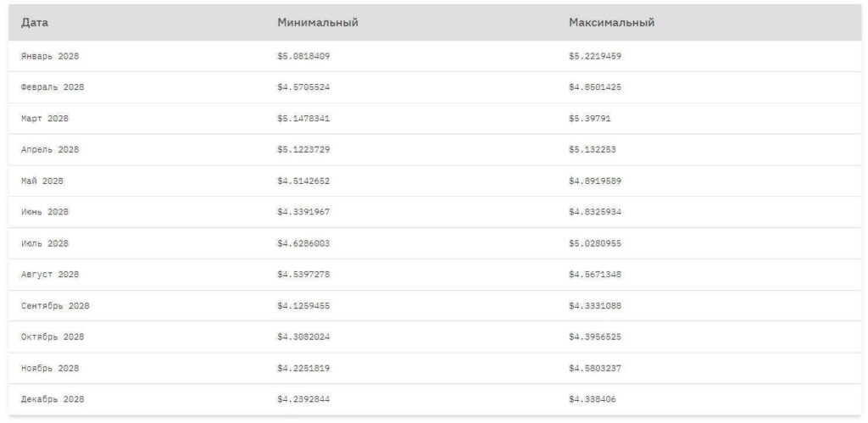Select the Июнь 2028 date cell
The height and width of the screenshot is (423, 868).
(x=45, y=212)
